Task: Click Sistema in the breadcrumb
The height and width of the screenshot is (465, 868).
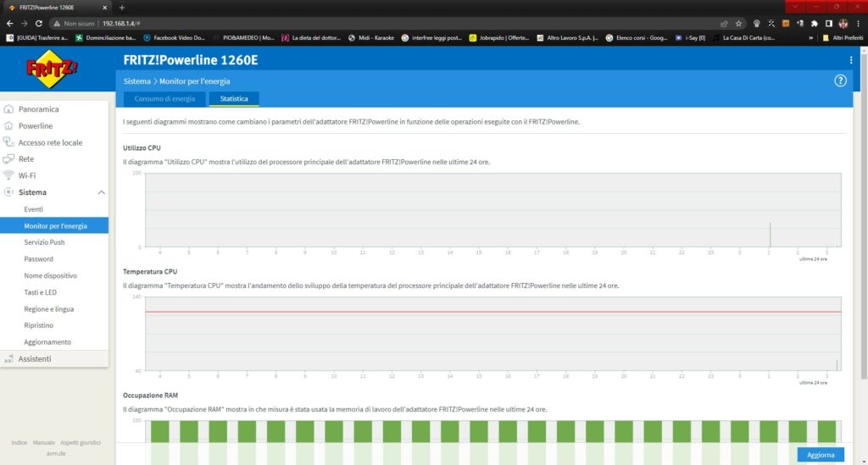Action: coord(136,80)
